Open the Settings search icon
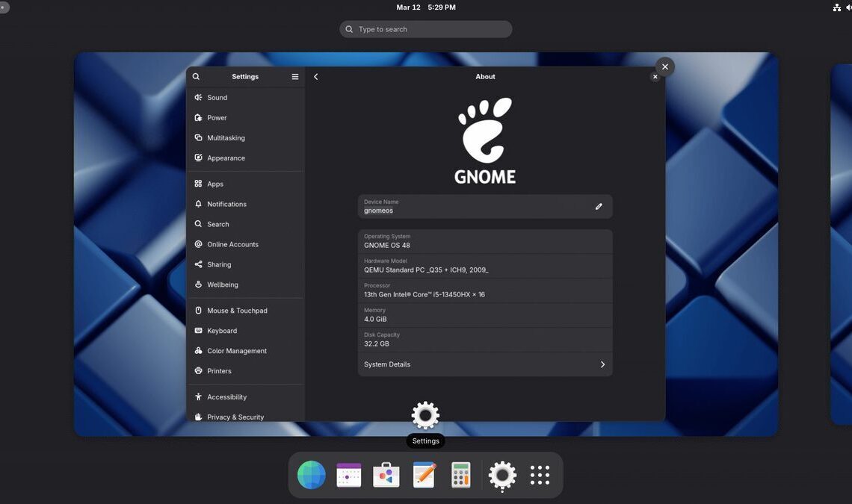Viewport: 852px width, 504px height. [x=196, y=77]
